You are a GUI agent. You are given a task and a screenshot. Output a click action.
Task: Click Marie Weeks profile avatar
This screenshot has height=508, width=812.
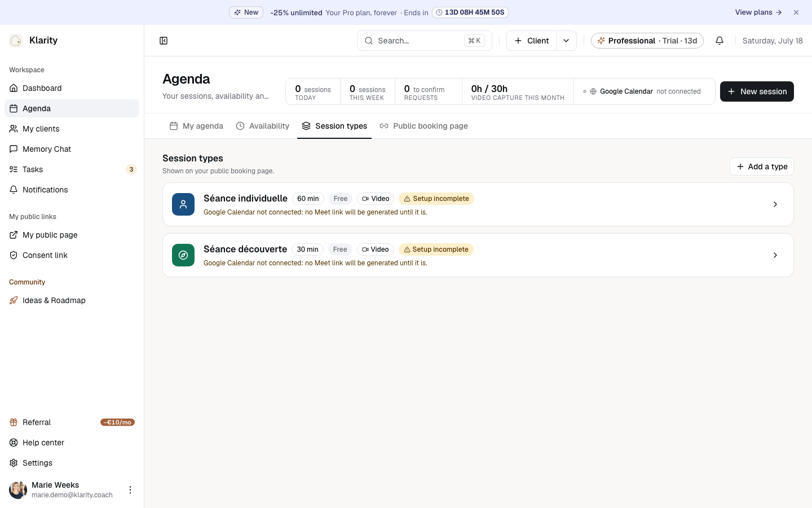coord(18,490)
